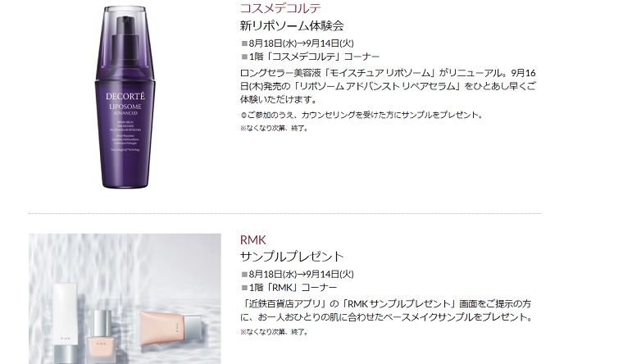Click the RMK event date line
This screenshot has width=623, height=364.
[x=301, y=274]
